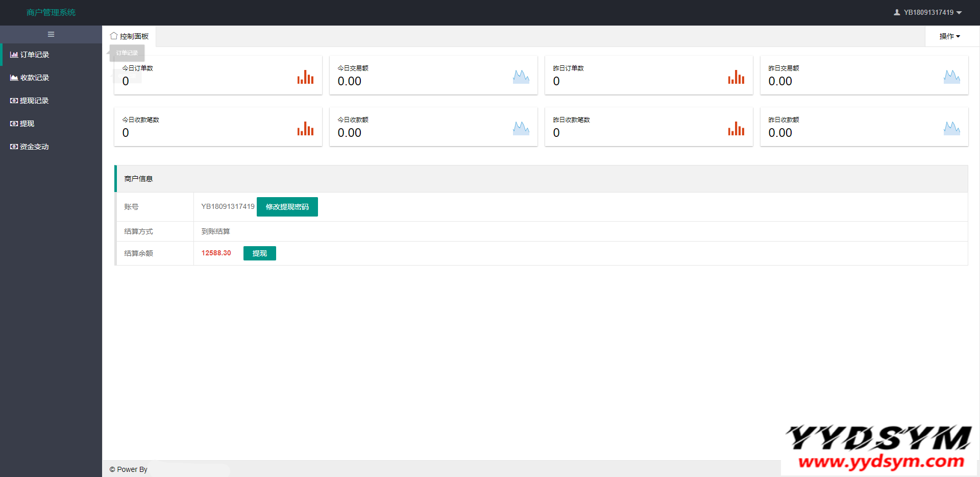Click the green 提现 button beside balance
The height and width of the screenshot is (477, 980).
[259, 253]
